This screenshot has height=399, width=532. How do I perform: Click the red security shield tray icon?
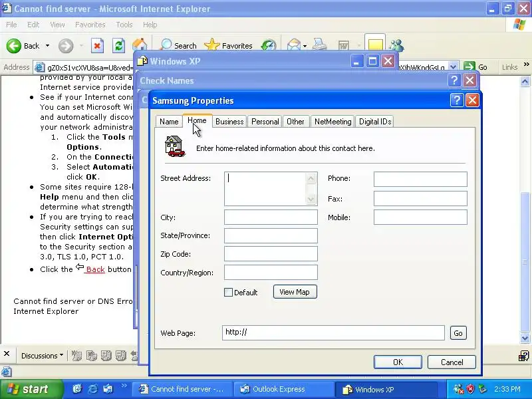point(470,389)
